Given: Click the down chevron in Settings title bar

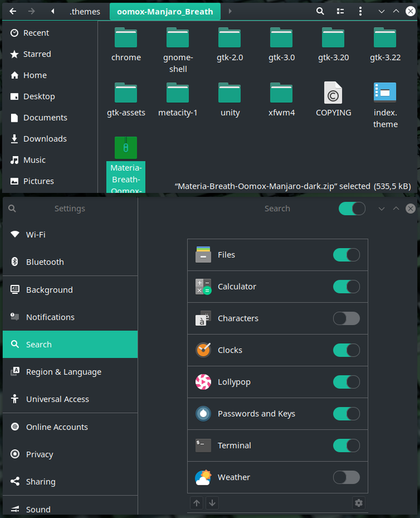Looking at the screenshot, I should [381, 208].
